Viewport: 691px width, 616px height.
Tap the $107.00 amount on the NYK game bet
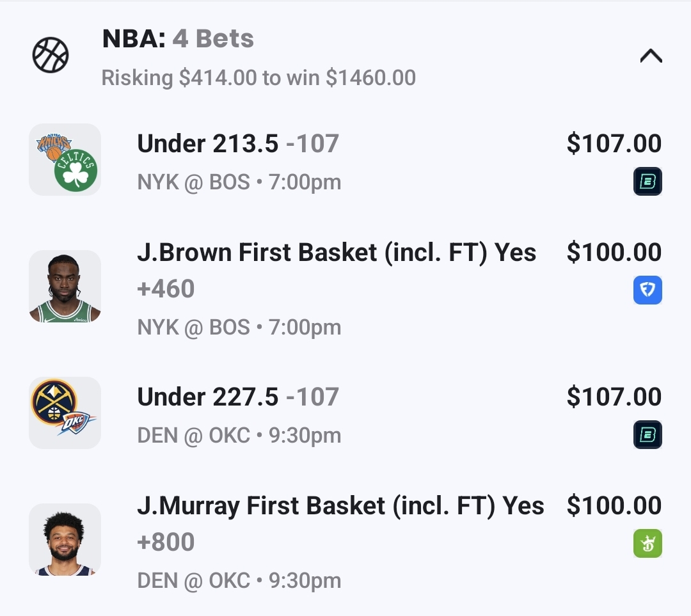[614, 144]
